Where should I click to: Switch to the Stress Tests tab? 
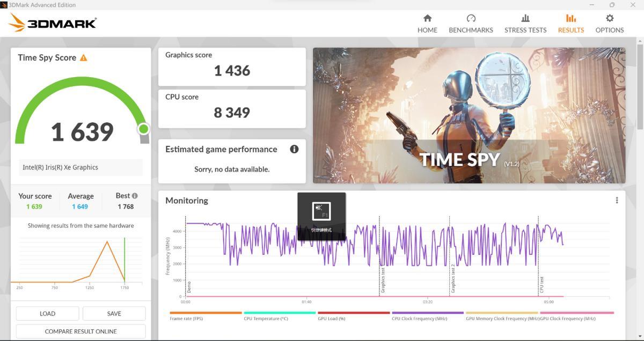pos(525,24)
